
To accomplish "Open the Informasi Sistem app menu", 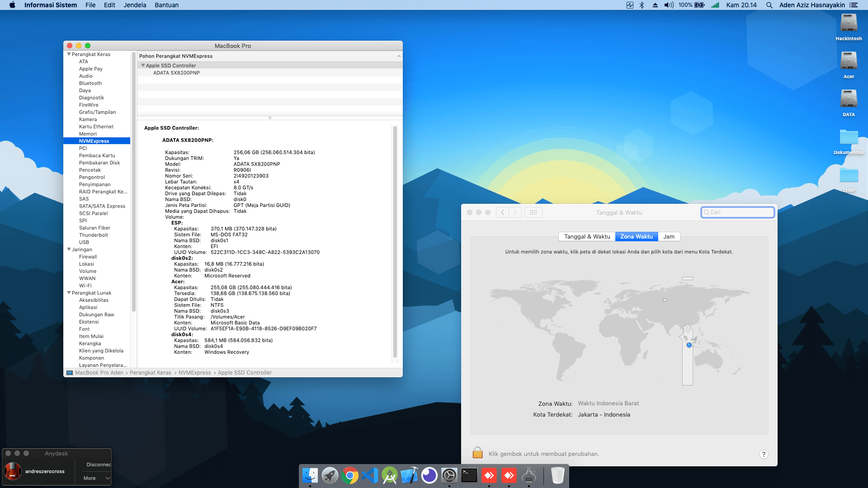I will pyautogui.click(x=51, y=5).
